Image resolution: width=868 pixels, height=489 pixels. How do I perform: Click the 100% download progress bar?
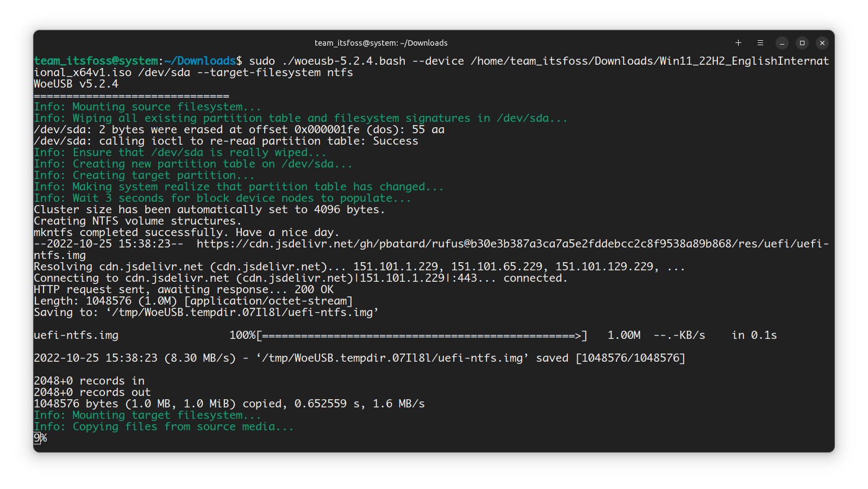(408, 335)
